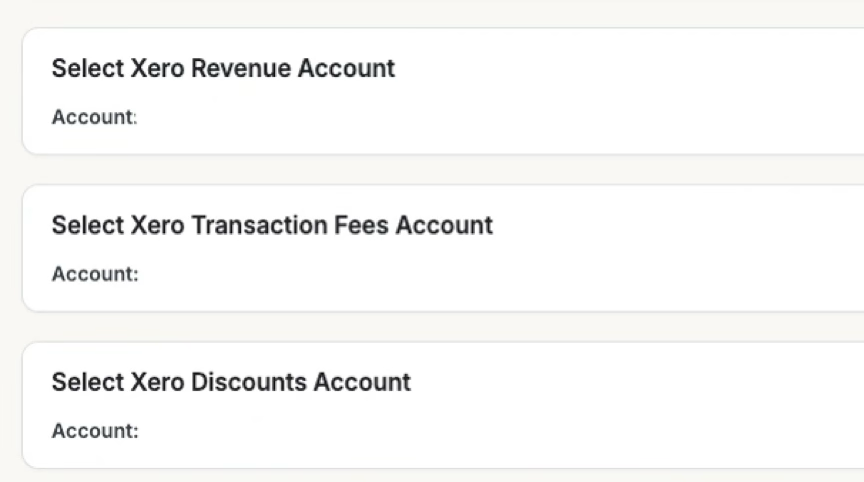The image size is (864, 482).
Task: Select the Xero Discounts Account card
Action: click(x=600, y=406)
